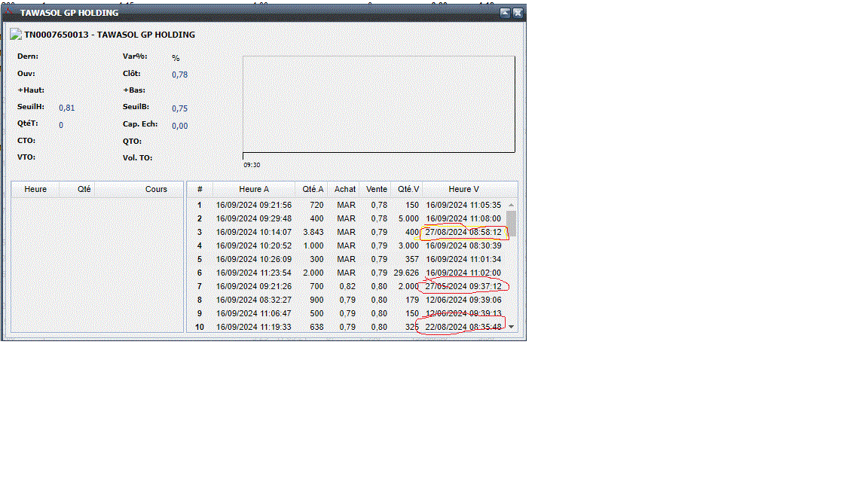This screenshot has width=868, height=488.
Task: Click the Cours column header
Action: click(139, 189)
